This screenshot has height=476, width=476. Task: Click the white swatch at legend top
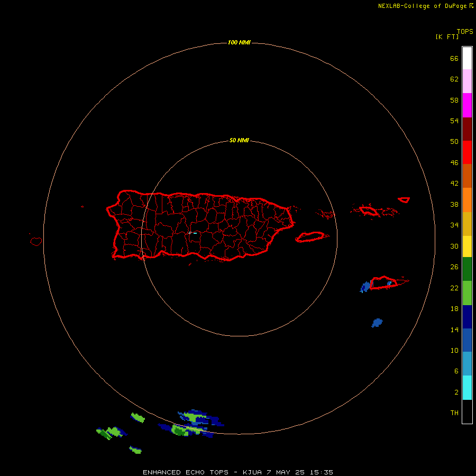[467, 58]
